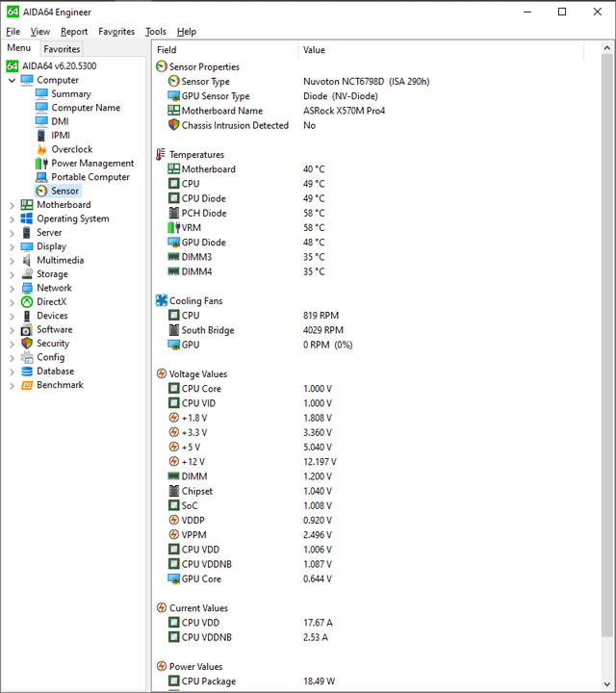The image size is (616, 693).
Task: Expand the Storage tree node
Action: click(13, 274)
